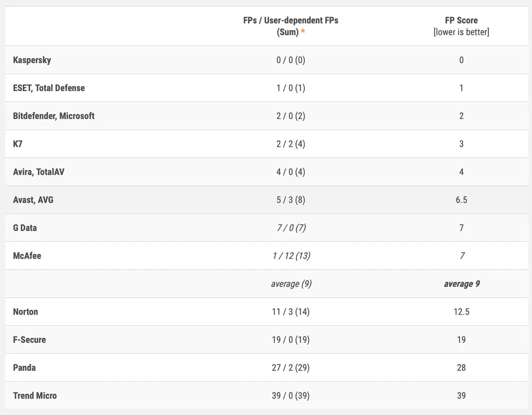Click the italic average (9) cell
This screenshot has height=415, width=532.
point(291,284)
